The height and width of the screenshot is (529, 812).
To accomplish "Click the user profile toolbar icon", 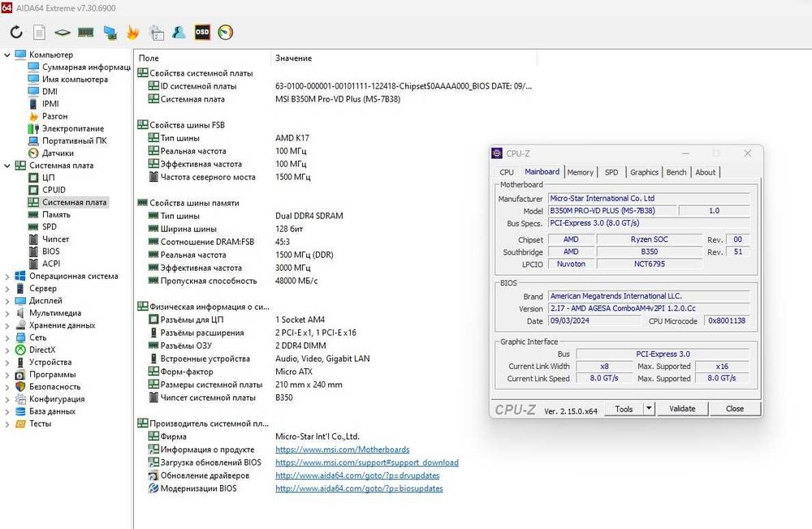I will (x=179, y=32).
